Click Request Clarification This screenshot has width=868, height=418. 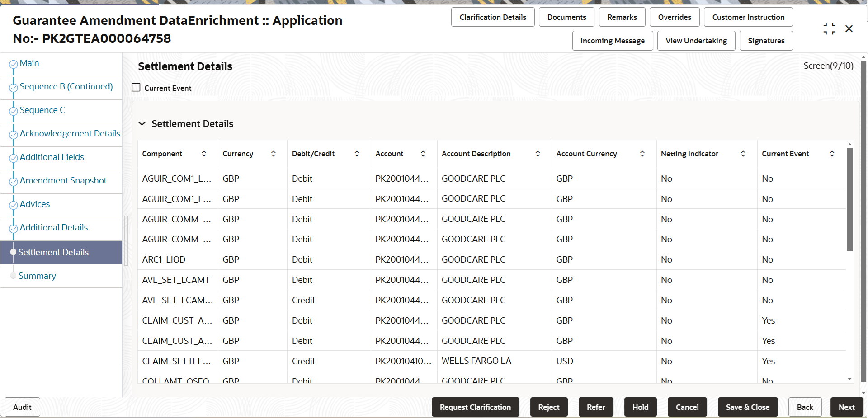475,407
